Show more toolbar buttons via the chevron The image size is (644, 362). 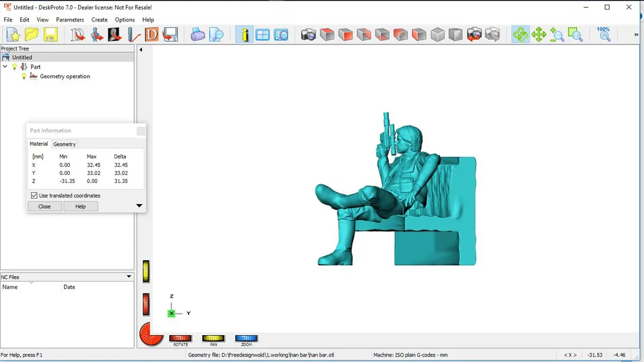tap(636, 35)
